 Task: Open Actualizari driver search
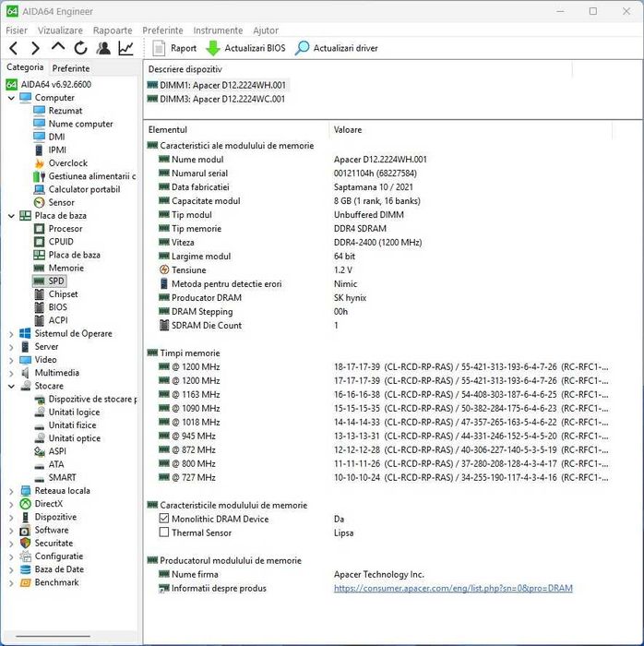pos(337,48)
